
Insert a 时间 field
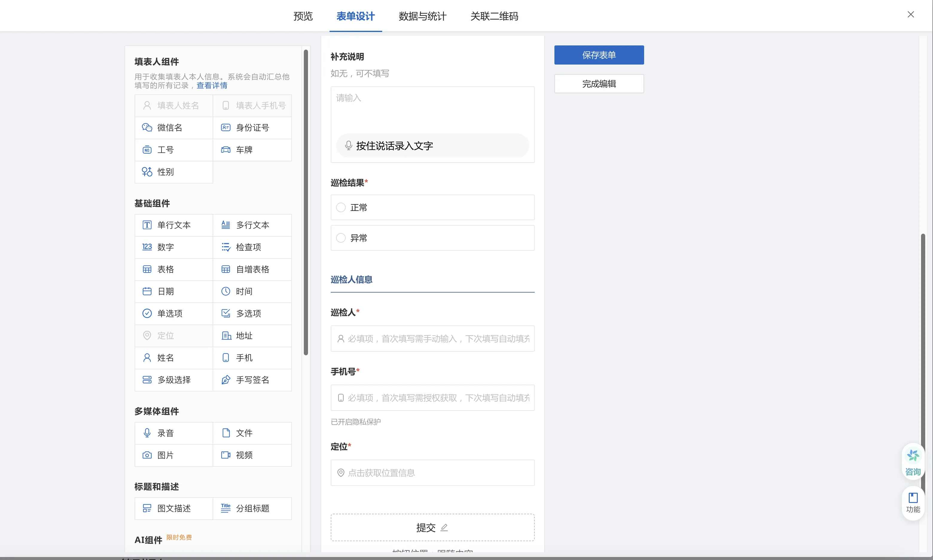coord(252,291)
